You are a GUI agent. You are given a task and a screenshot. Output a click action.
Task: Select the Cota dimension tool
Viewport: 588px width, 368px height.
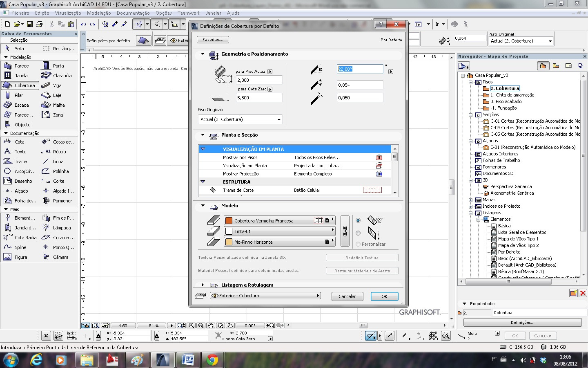tap(20, 141)
